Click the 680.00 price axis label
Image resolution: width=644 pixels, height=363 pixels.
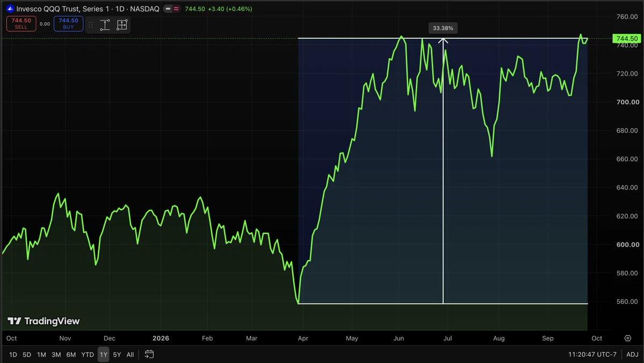[x=627, y=130]
